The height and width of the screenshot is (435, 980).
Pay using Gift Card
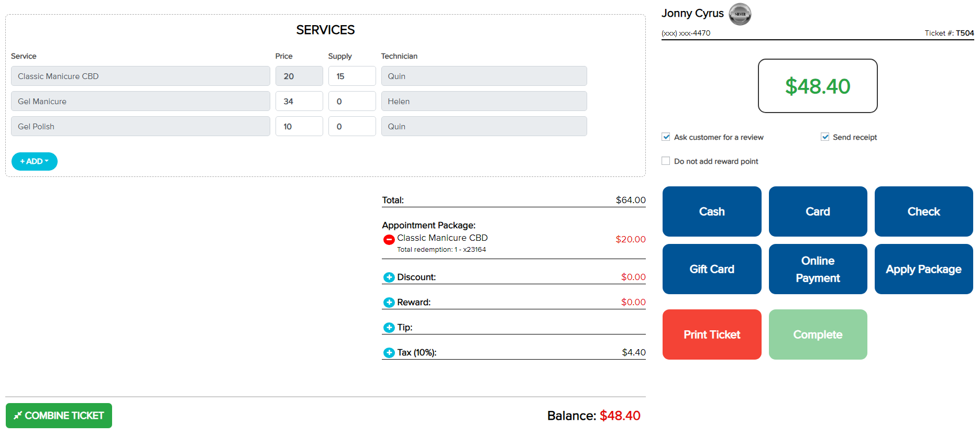712,269
